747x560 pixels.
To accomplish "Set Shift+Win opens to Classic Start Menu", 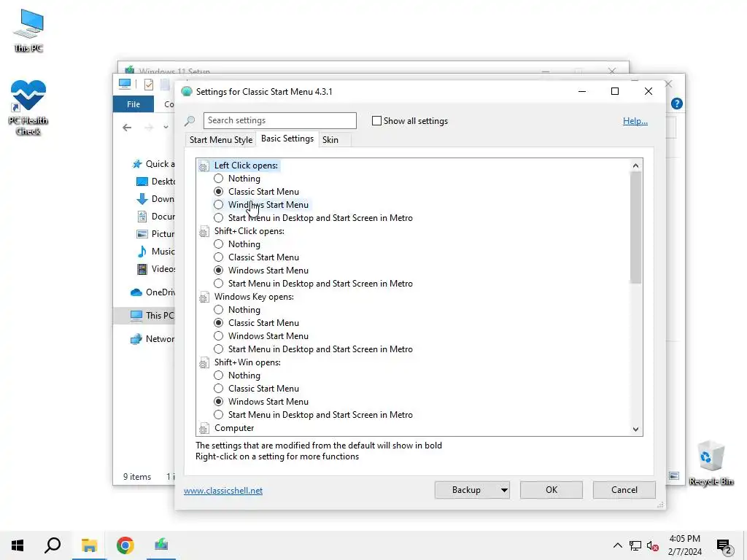I will 218,389.
